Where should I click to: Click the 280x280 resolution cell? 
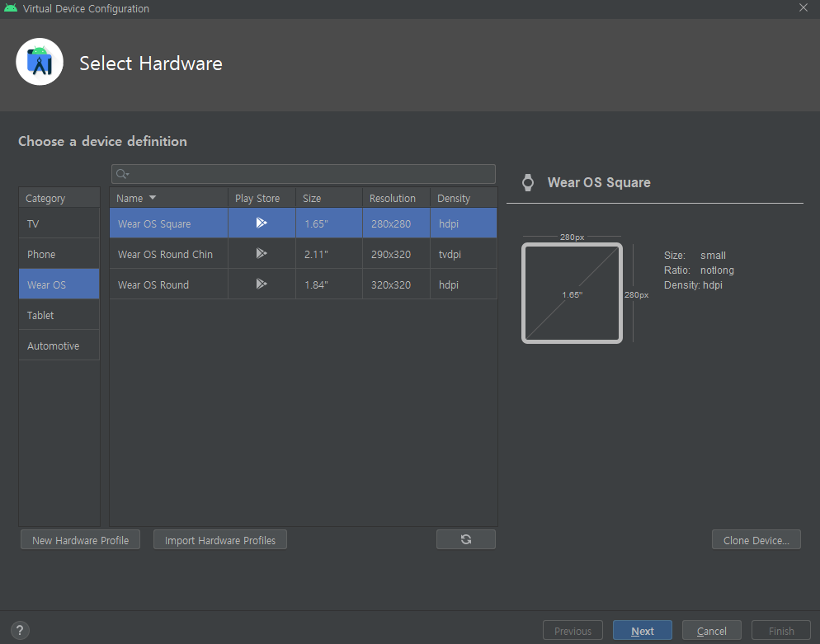coord(397,223)
